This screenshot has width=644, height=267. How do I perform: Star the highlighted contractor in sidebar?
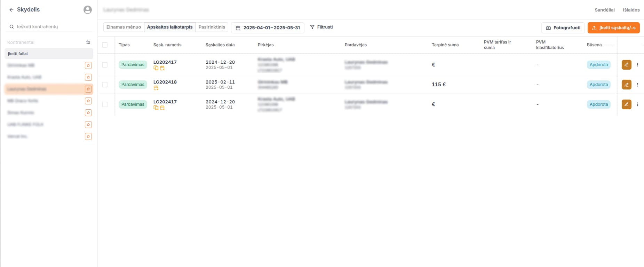(x=88, y=89)
